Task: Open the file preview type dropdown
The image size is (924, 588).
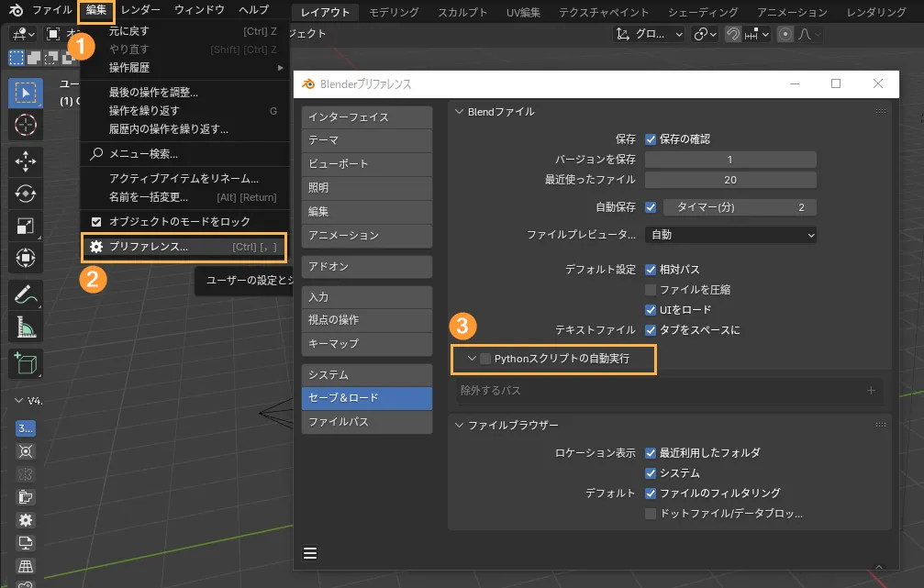Action: 730,235
